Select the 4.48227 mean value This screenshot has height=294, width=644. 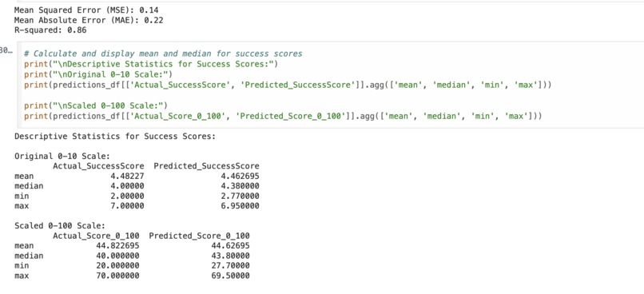click(128, 176)
